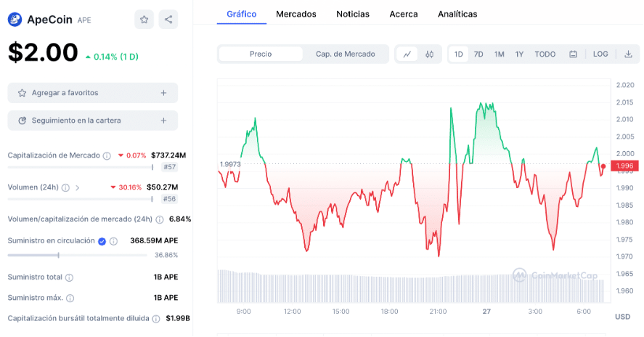Click info icon beside Suministro máx.
This screenshot has height=337, width=644.
[71, 297]
